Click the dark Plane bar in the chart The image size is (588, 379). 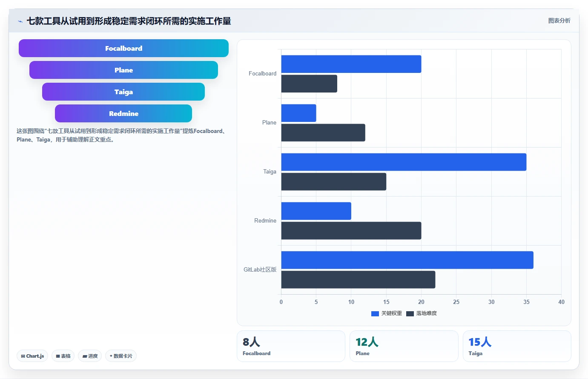[x=323, y=133]
